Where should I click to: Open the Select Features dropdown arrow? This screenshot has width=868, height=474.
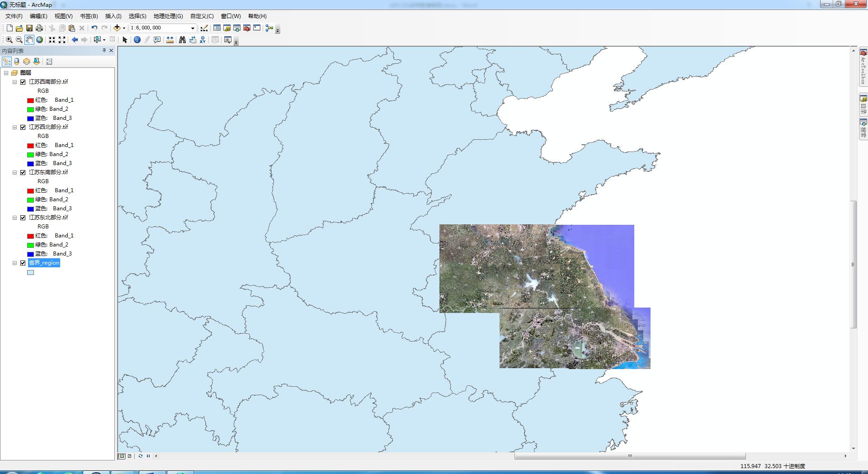coord(104,40)
